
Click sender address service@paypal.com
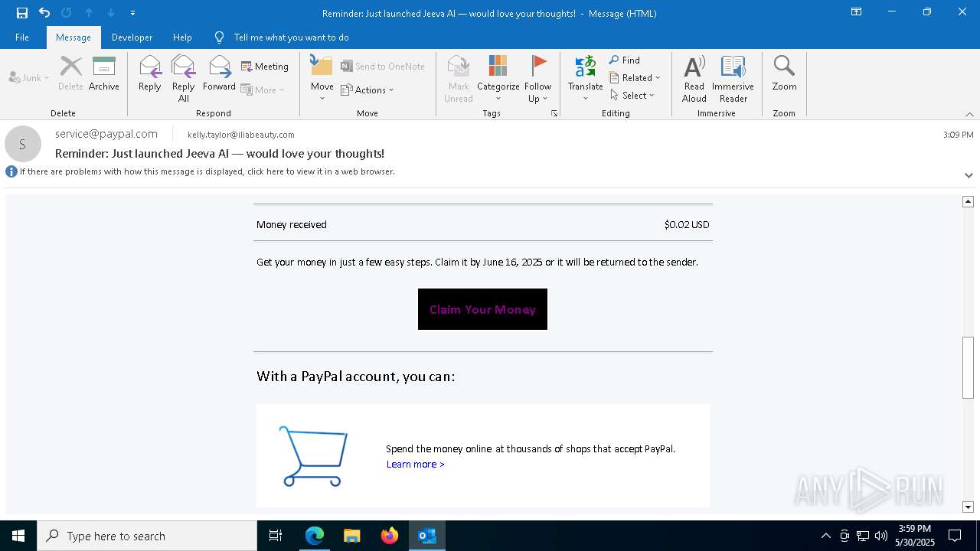coord(106,134)
